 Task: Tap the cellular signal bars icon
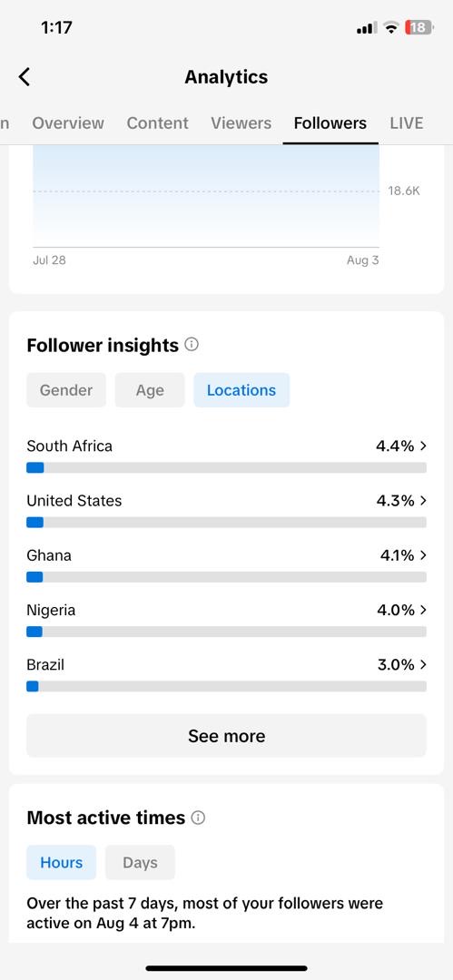click(x=366, y=28)
